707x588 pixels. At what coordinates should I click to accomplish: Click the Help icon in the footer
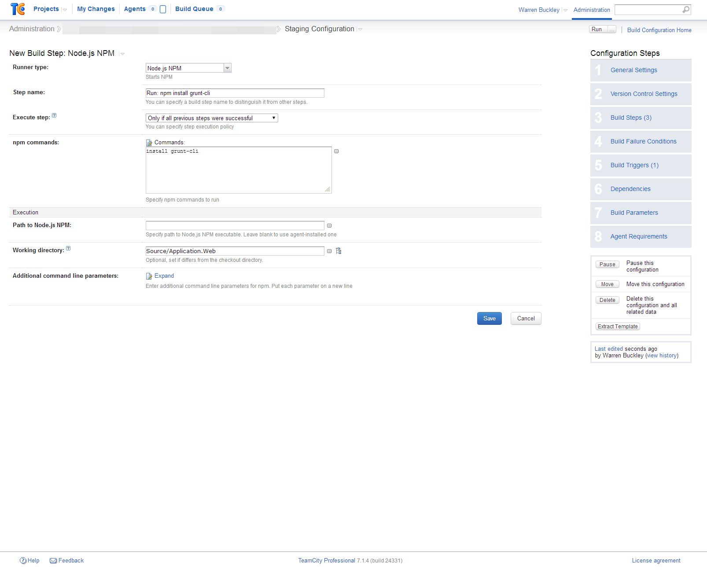(23, 560)
